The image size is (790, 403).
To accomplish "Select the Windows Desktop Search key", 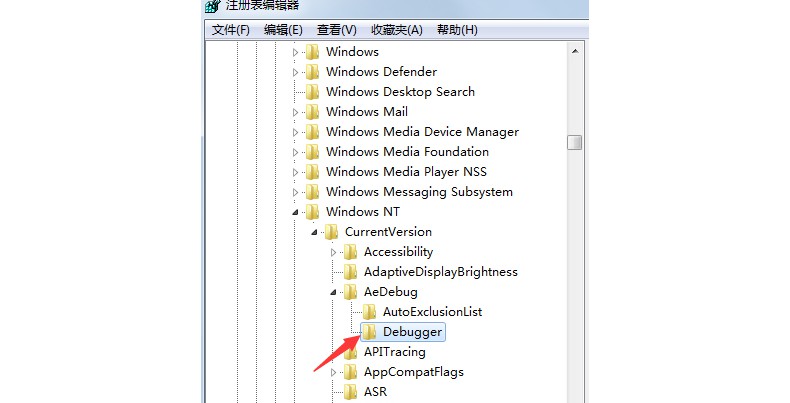I will (401, 92).
